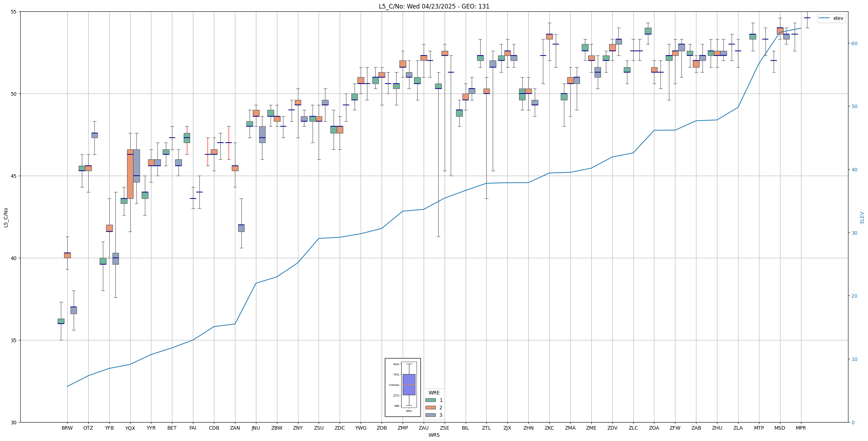Click the blue ELEV right axis label

coord(862,217)
